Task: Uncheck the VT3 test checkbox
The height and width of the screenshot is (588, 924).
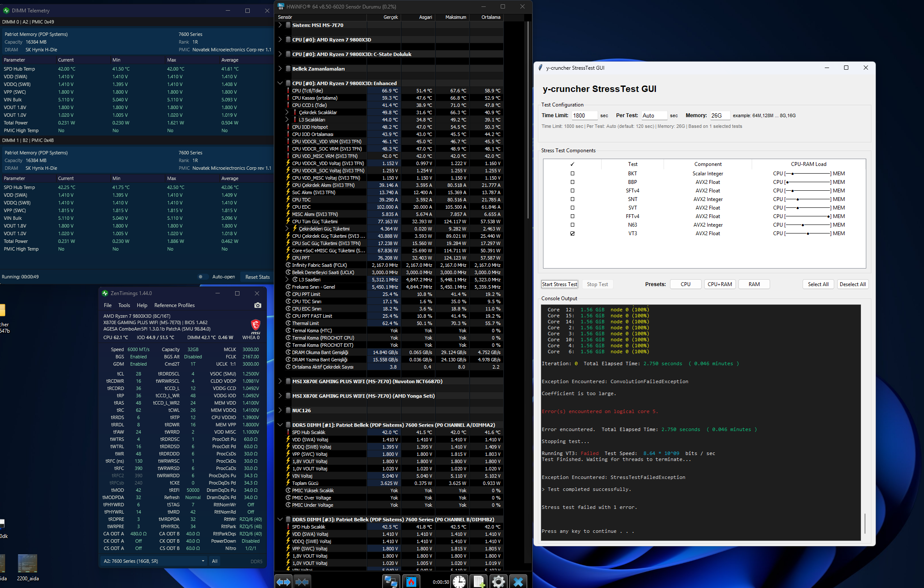Action: pos(573,233)
